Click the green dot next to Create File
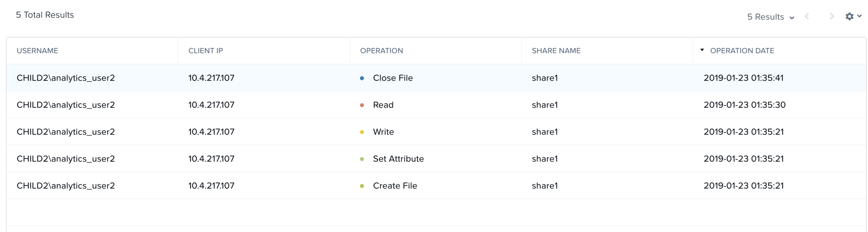Image resolution: width=868 pixels, height=232 pixels. click(362, 186)
